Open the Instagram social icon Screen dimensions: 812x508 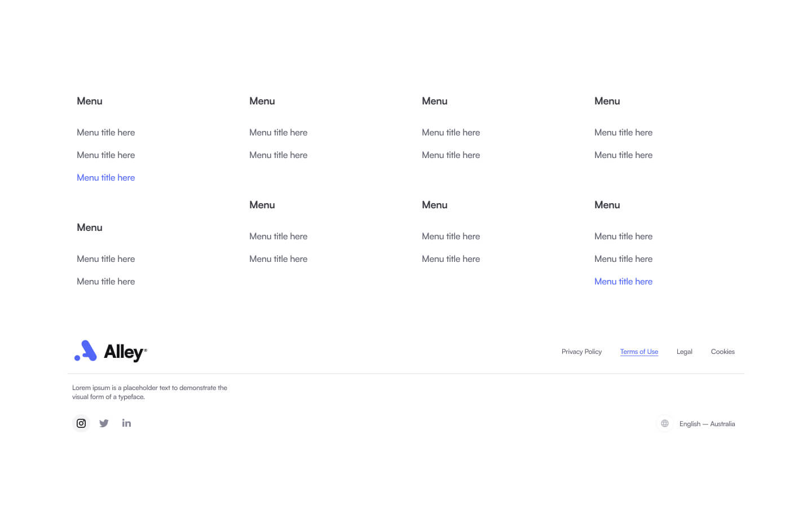[81, 423]
